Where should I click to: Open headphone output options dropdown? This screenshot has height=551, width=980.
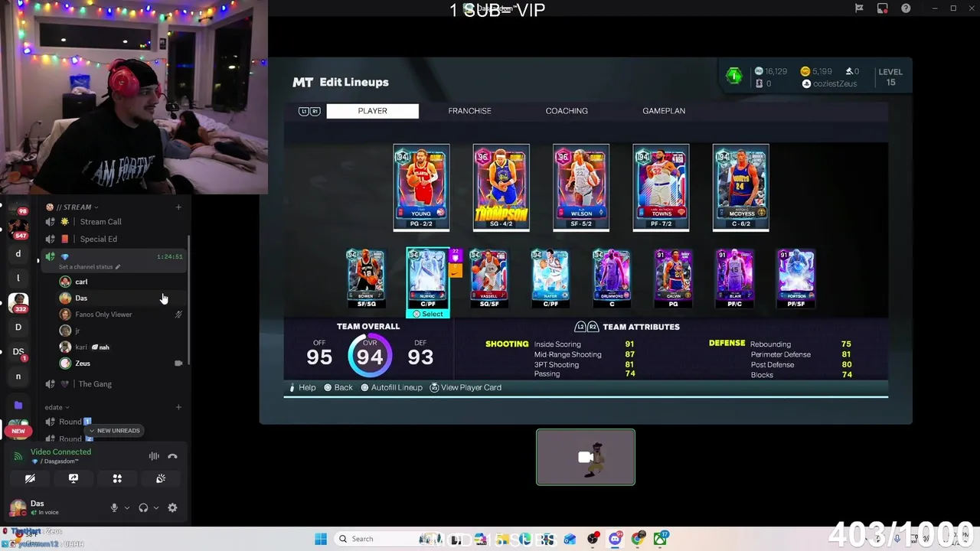156,507
